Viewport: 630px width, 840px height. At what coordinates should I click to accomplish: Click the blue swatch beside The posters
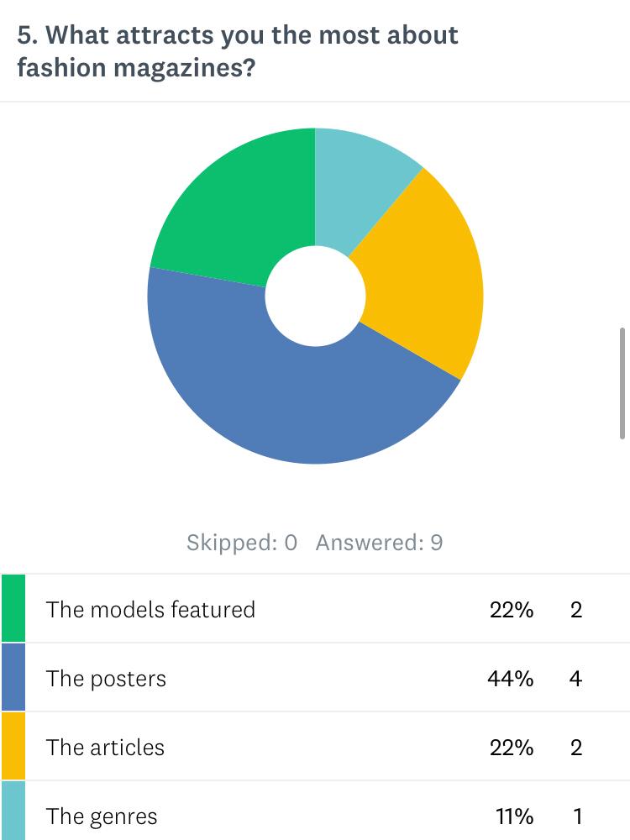click(13, 678)
